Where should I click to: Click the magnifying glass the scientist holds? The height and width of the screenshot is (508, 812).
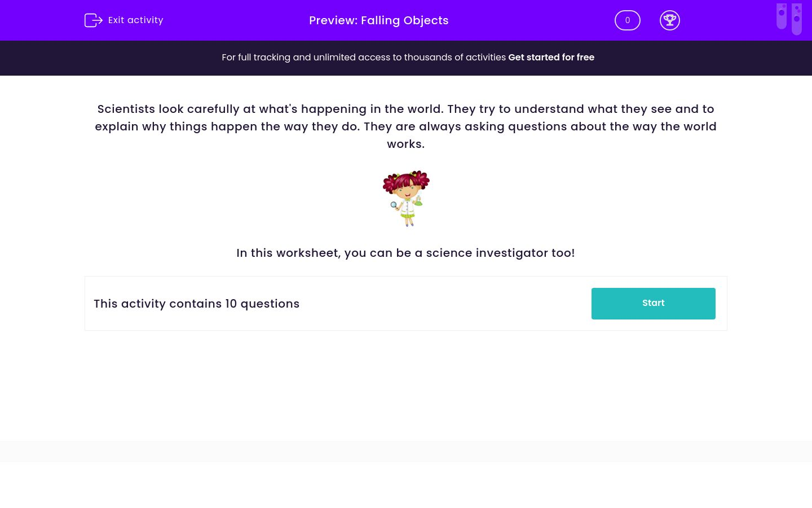tap(394, 205)
